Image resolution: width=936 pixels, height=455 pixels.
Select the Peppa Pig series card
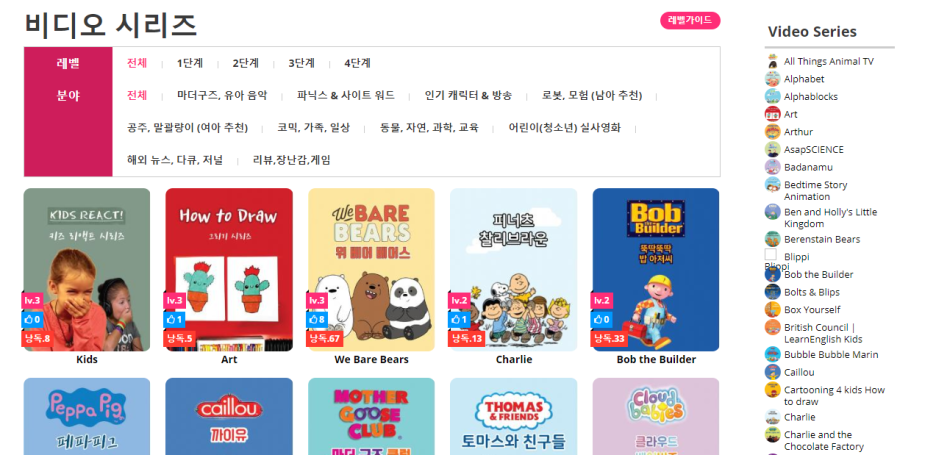point(87,416)
